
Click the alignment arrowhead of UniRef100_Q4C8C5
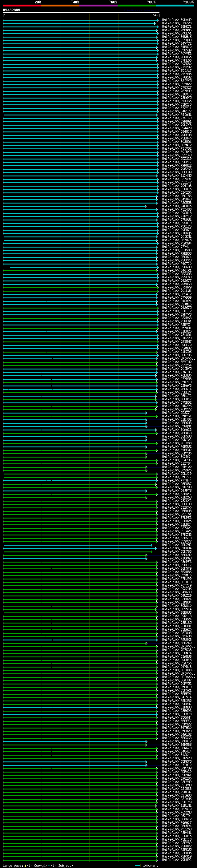(x=146, y=206)
